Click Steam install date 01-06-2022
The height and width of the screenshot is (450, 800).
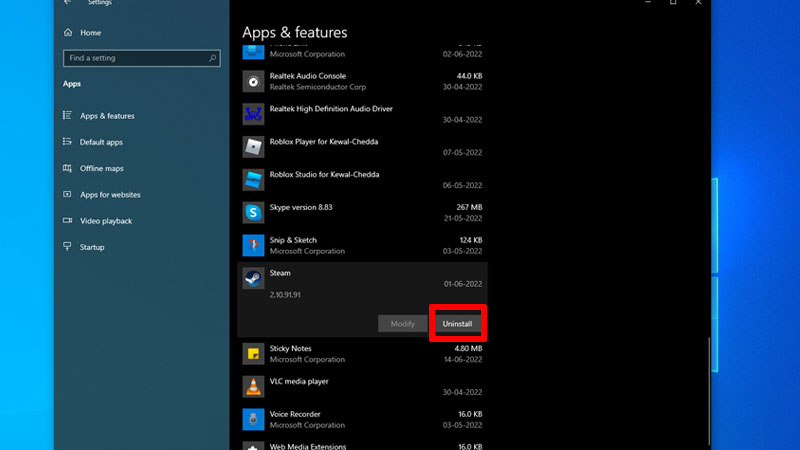click(x=463, y=284)
